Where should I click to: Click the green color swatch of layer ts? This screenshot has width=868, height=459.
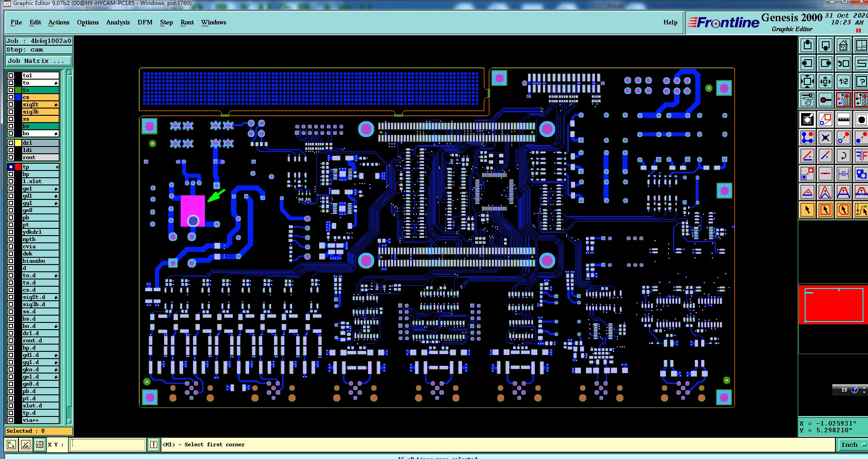click(x=18, y=90)
